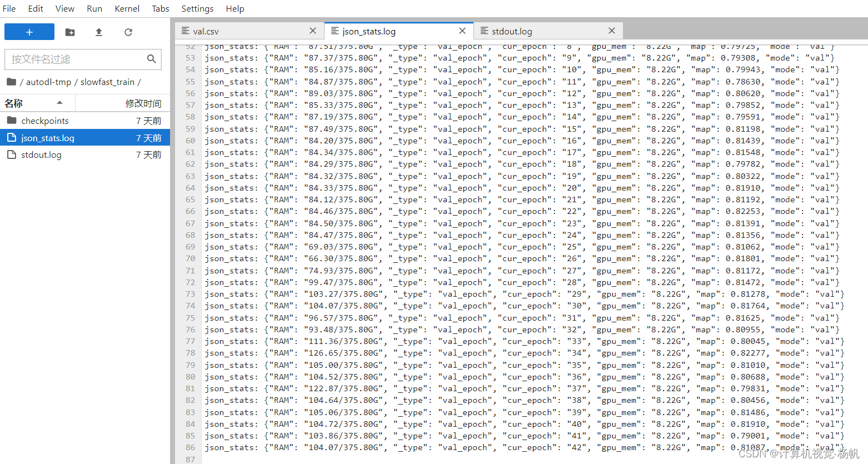Image resolution: width=868 pixels, height=464 pixels.
Task: Click the text file icon on val.csv tab
Action: 186,31
